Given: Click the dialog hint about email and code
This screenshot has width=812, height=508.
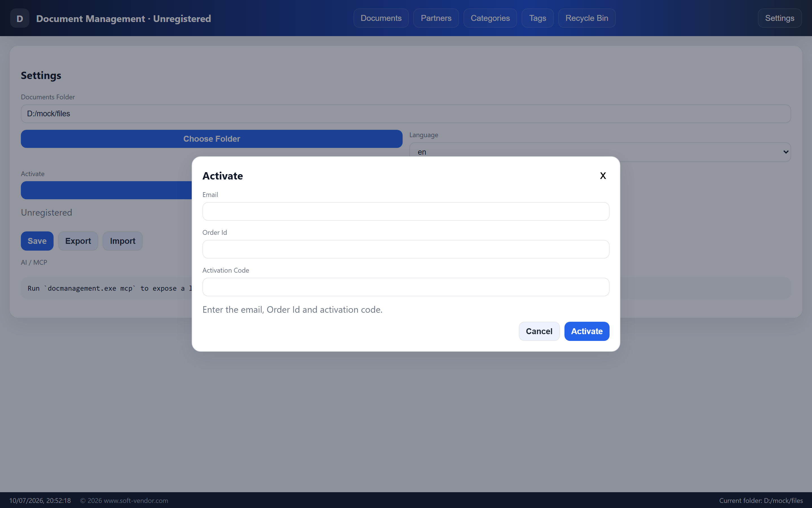Looking at the screenshot, I should click(x=292, y=309).
